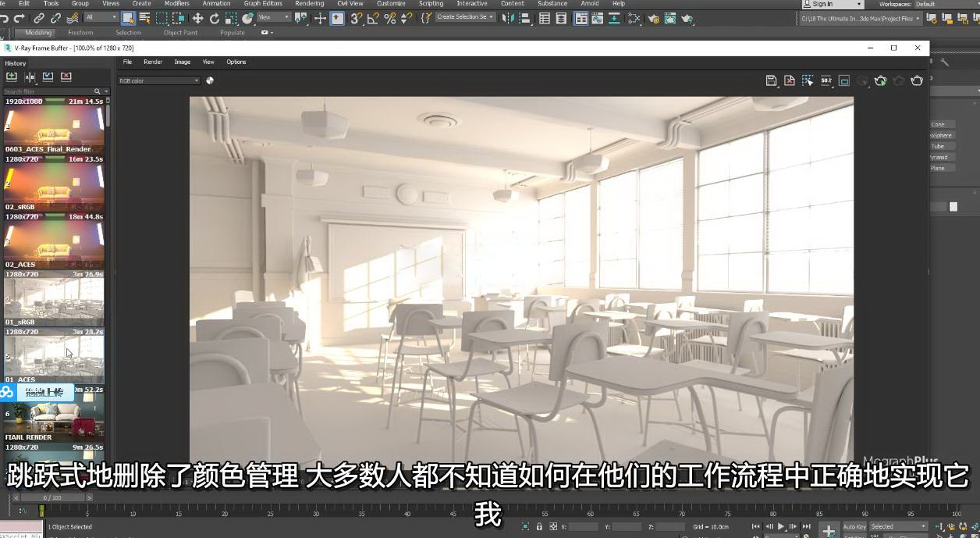Toggle the 3D Snaps button
This screenshot has height=538, width=980.
pos(357,18)
